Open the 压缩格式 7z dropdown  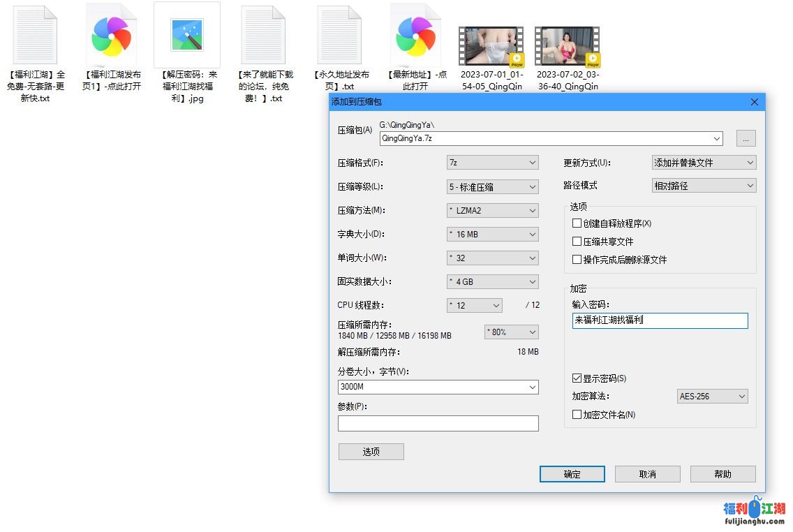[x=493, y=163]
